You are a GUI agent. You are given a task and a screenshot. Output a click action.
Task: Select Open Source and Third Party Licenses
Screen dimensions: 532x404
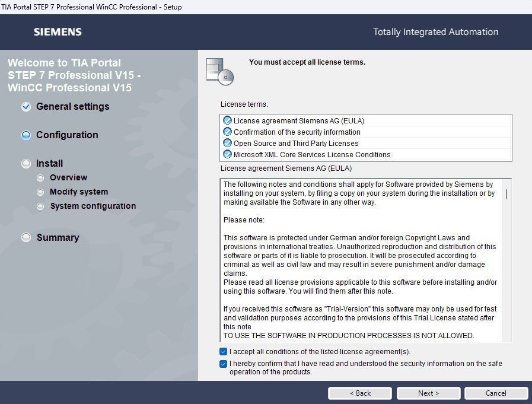(295, 144)
